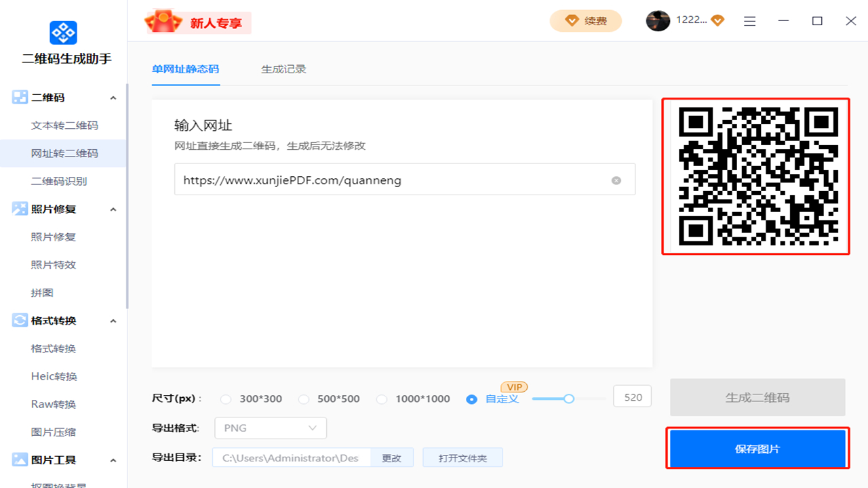Viewport: 868px width, 488px height.
Task: Clear the URL using the clear icon
Action: (616, 180)
